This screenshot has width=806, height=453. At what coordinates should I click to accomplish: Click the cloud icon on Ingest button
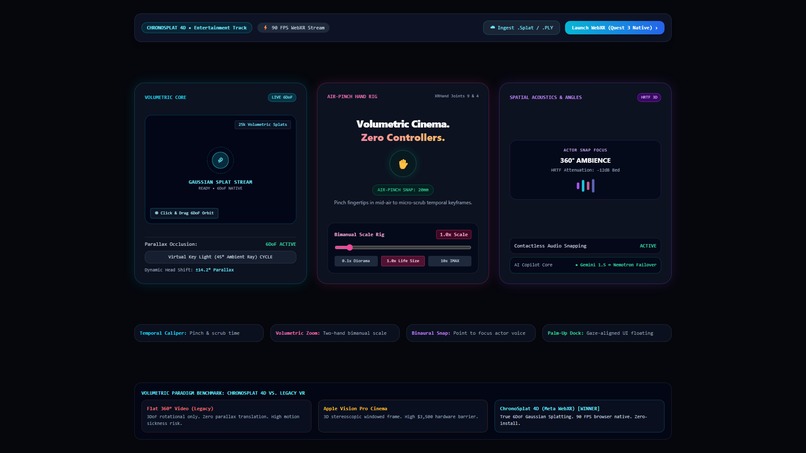tap(493, 28)
